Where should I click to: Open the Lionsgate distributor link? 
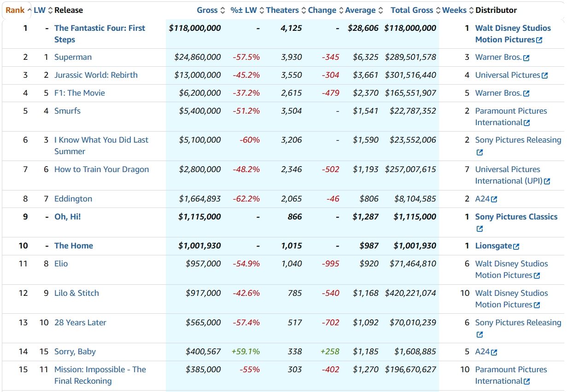(494, 246)
